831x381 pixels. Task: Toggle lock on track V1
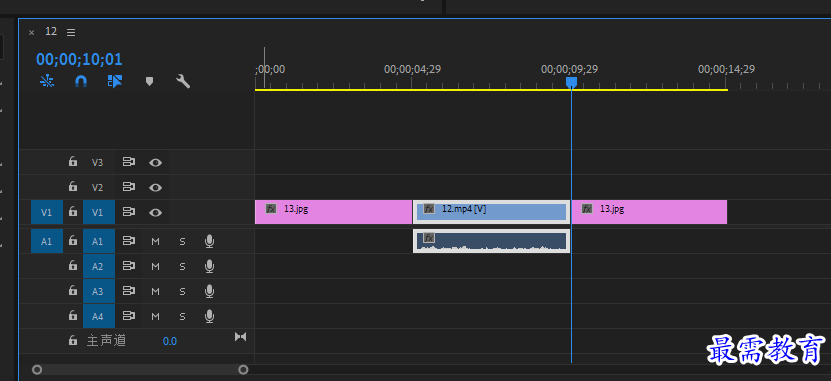[73, 211]
